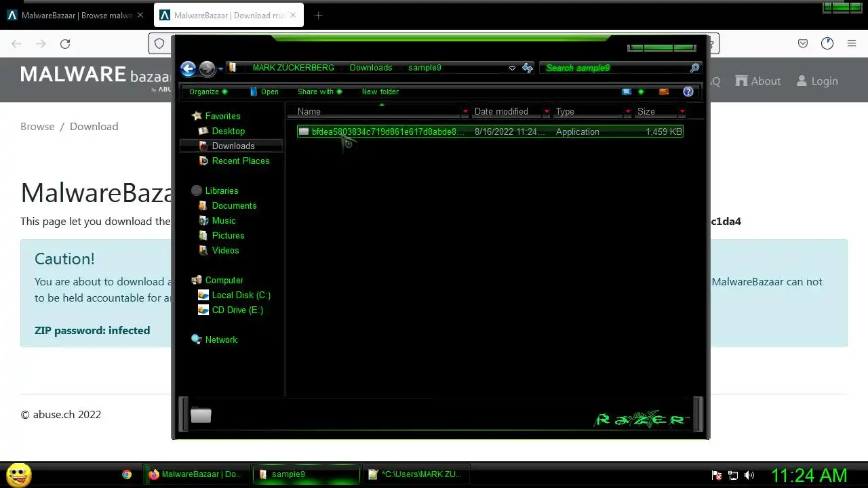This screenshot has height=488, width=868.
Task: Go back in the Explorer window
Action: point(188,68)
